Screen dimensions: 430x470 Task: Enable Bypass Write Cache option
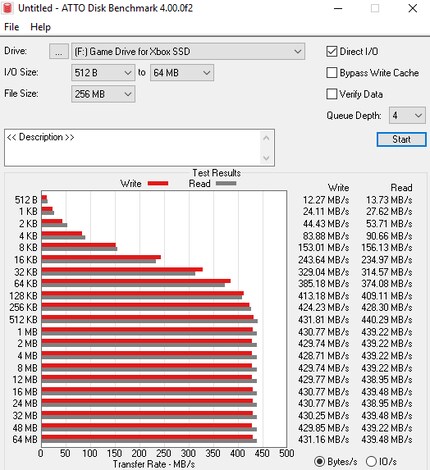[x=332, y=73]
